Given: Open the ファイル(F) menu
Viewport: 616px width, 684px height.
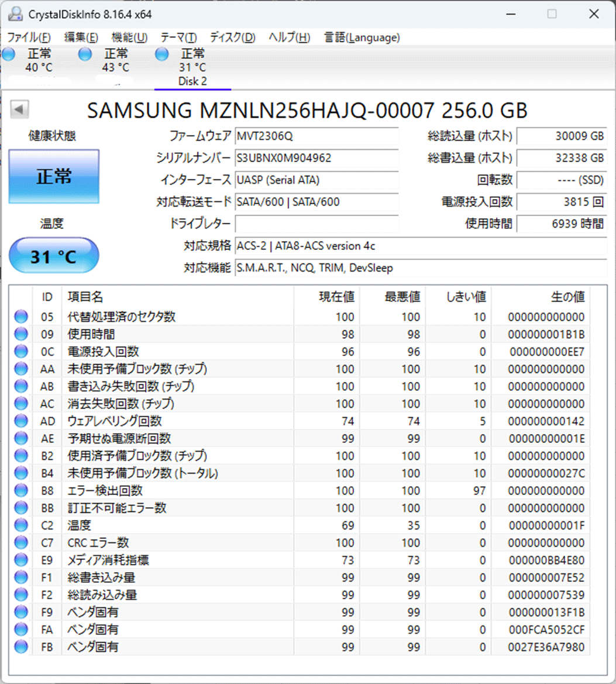Looking at the screenshot, I should tap(29, 37).
